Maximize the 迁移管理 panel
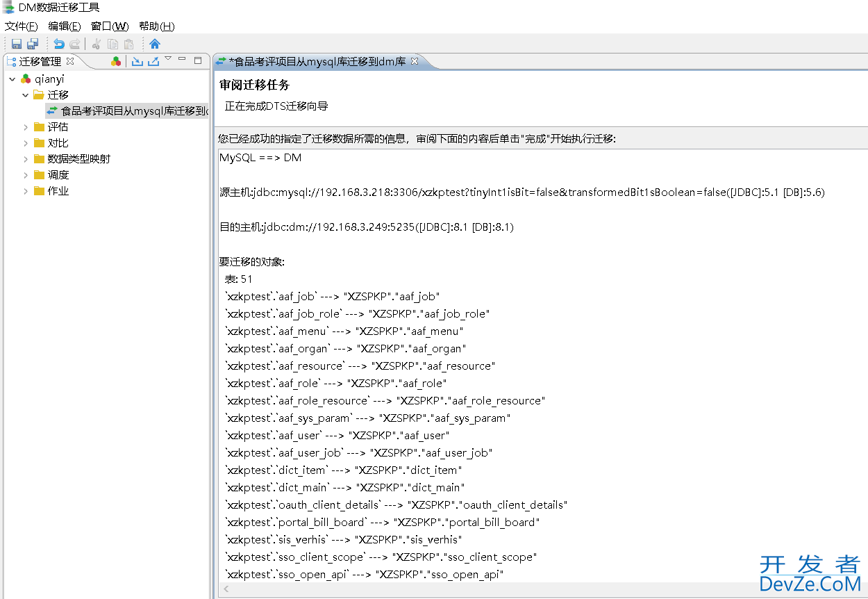 198,60
